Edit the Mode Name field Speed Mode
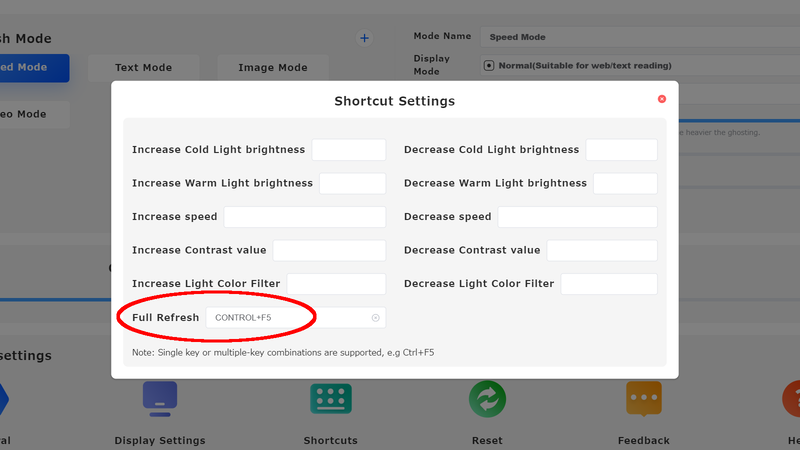 640,37
